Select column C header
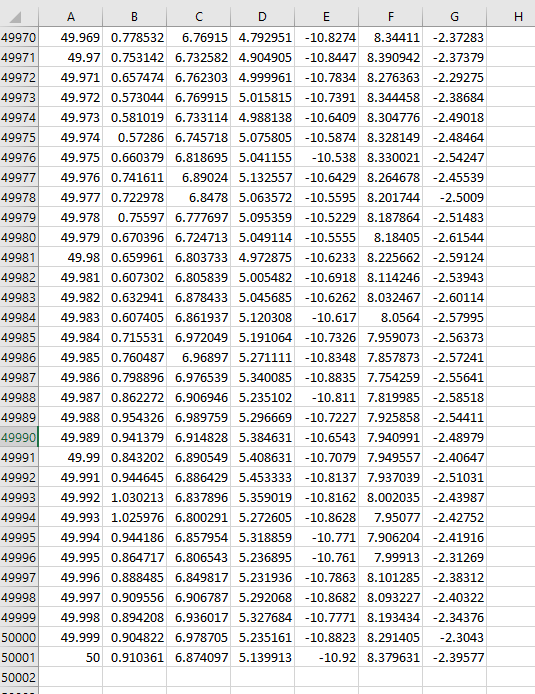 click(x=199, y=17)
